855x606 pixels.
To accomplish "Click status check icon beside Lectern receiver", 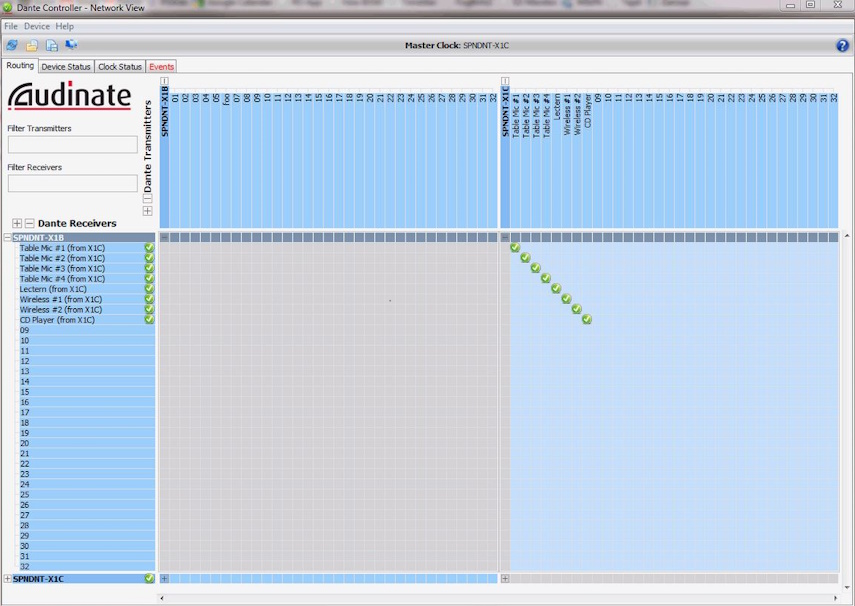I will [149, 289].
